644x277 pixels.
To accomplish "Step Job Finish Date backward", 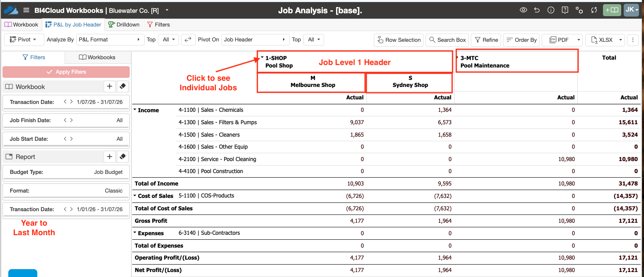I will click(65, 120).
